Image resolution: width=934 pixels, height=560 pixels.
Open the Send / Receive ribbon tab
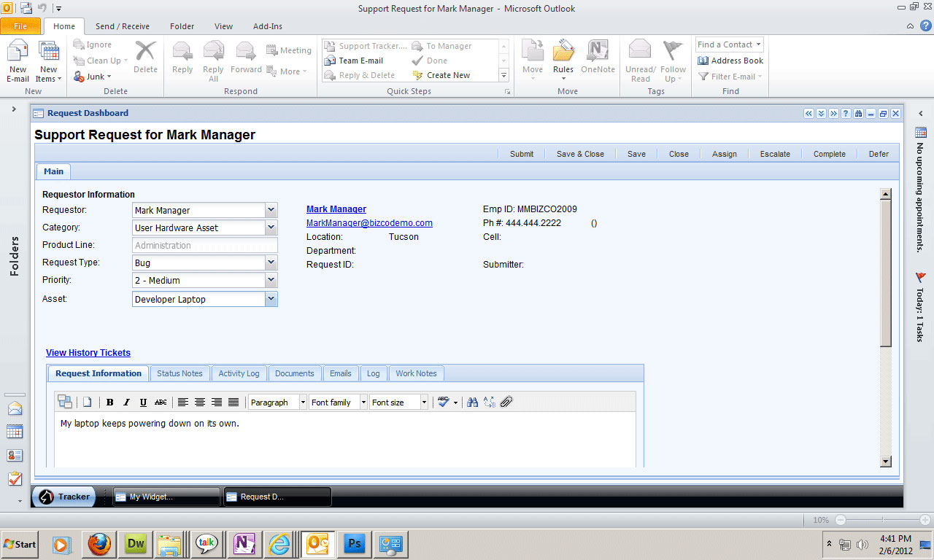122,26
